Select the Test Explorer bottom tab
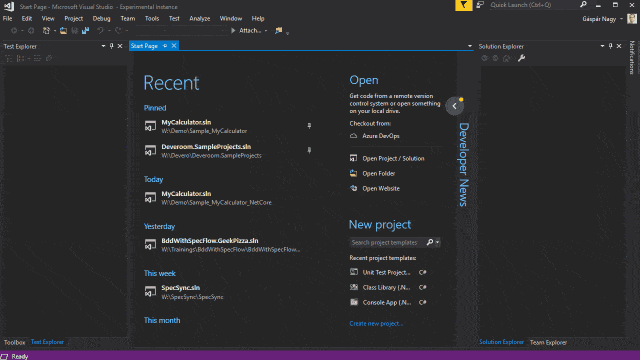The image size is (640, 360). pos(47,342)
